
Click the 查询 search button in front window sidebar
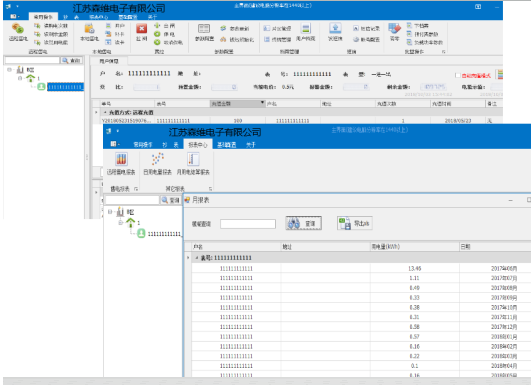coord(171,200)
